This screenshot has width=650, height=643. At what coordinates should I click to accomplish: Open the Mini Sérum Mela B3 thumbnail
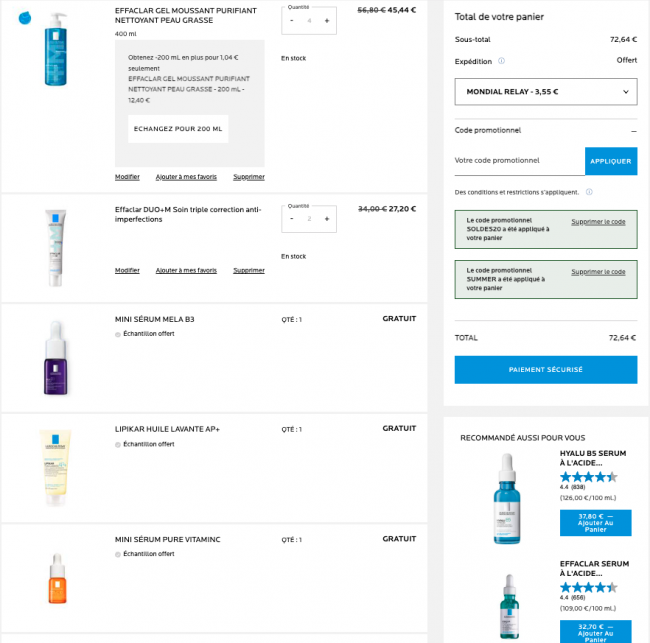coord(56,358)
